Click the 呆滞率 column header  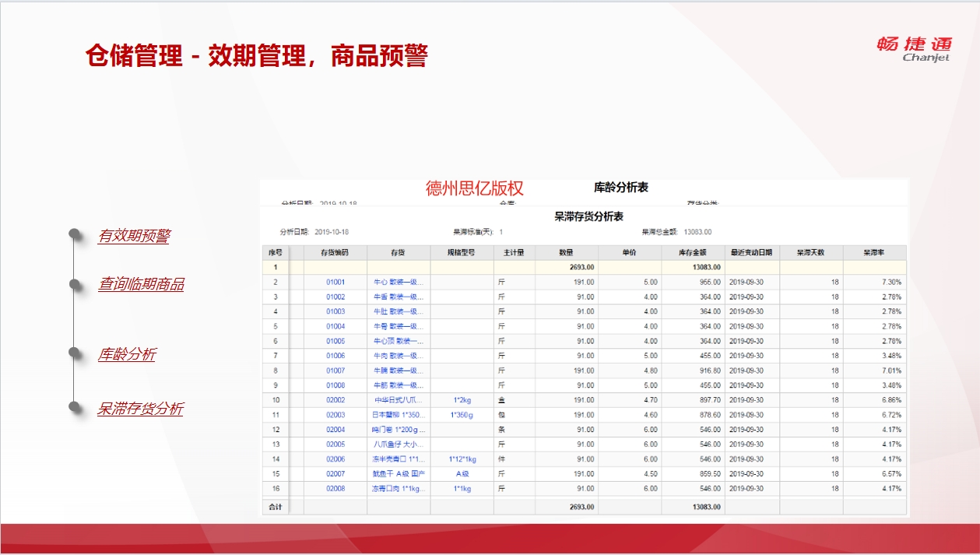(874, 252)
